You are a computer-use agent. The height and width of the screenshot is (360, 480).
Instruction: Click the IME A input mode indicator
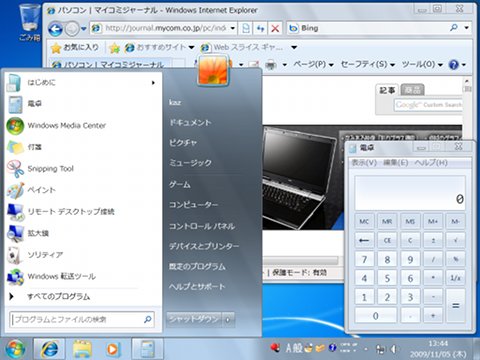tap(289, 348)
